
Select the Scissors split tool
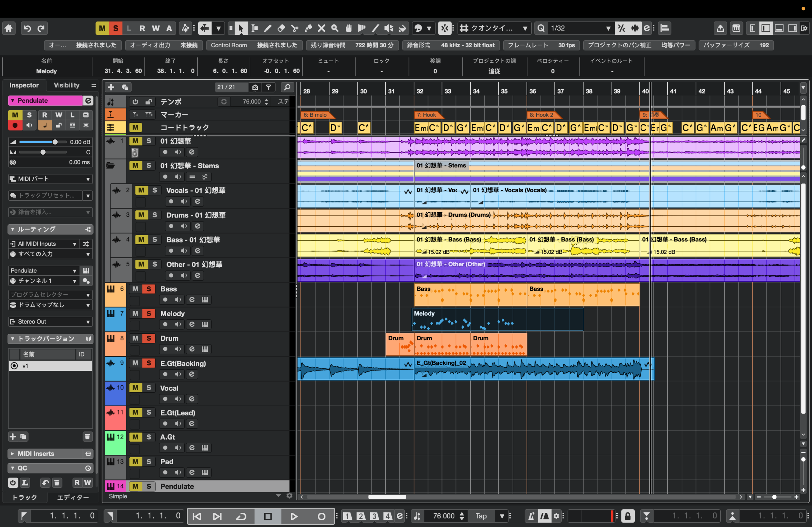point(294,28)
